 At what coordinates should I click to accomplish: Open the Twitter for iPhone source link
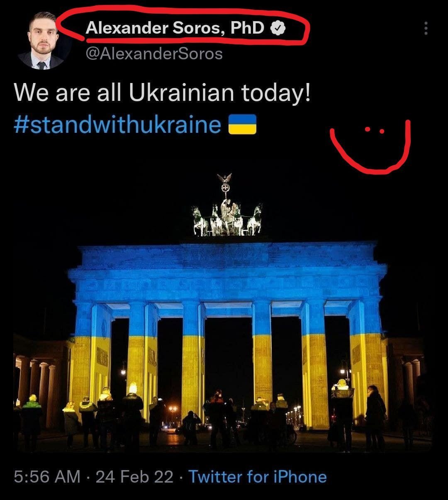coord(258,477)
